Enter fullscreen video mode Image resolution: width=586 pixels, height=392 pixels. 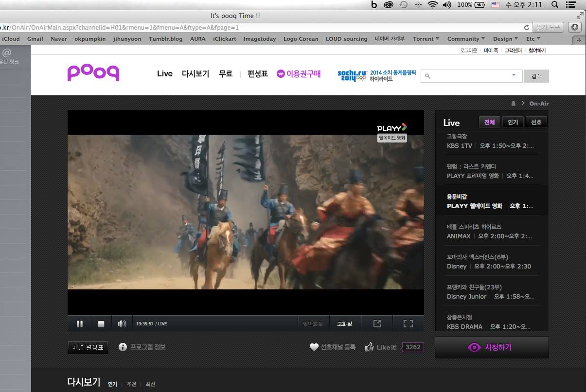pos(408,323)
